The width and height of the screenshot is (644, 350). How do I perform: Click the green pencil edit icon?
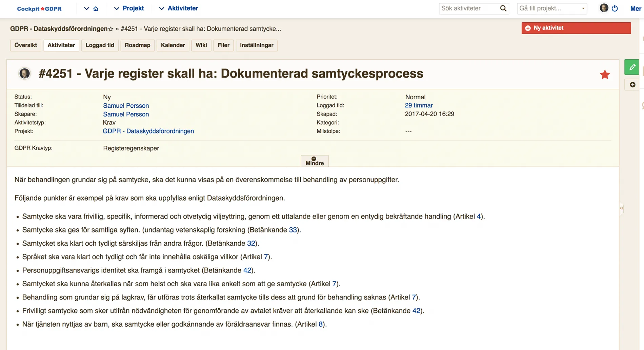(x=632, y=67)
